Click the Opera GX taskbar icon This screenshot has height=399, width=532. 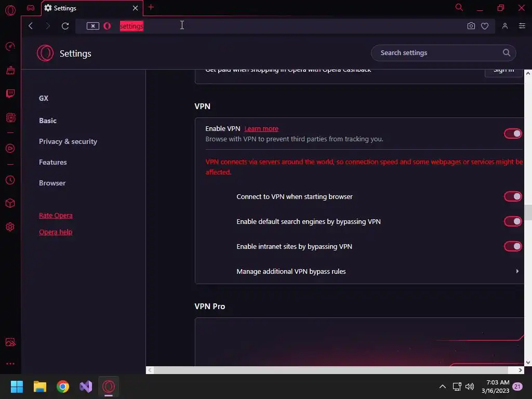[x=109, y=387]
